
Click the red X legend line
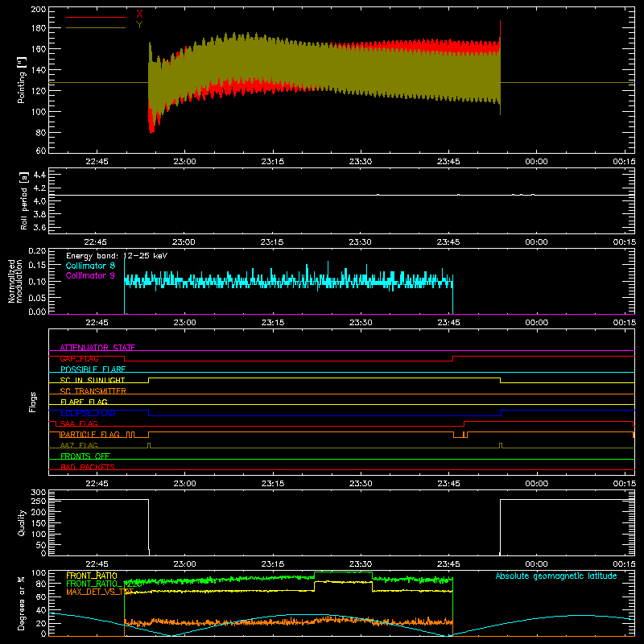(x=96, y=17)
